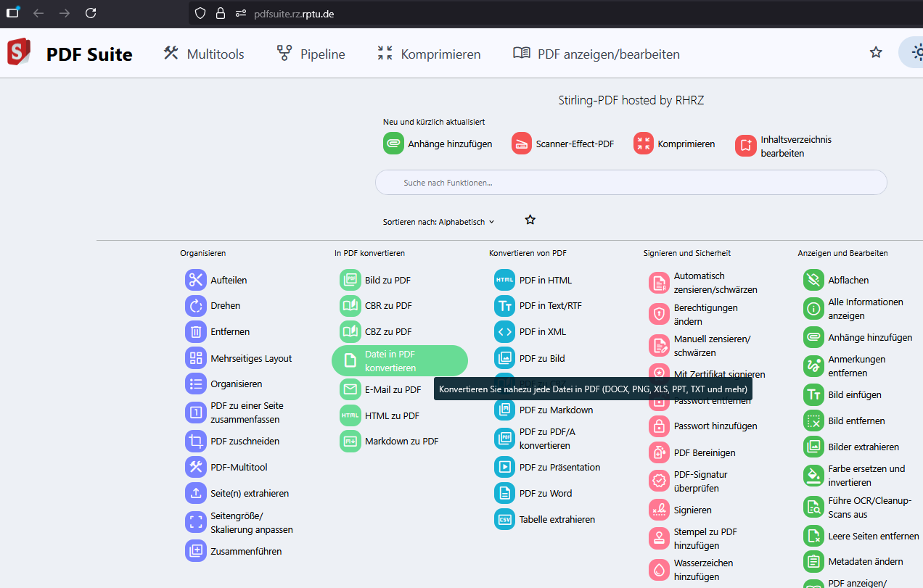The image size is (923, 588).
Task: Toggle the dark mode sun button
Action: (x=915, y=52)
